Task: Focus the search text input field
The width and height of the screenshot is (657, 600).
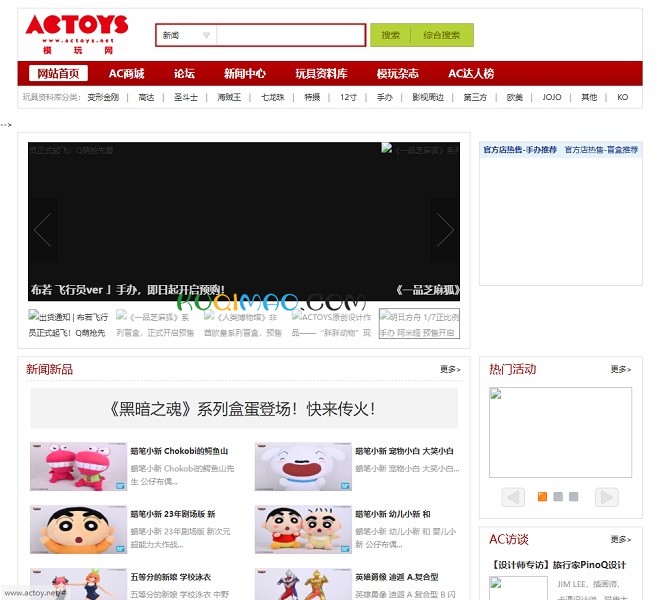Action: [290, 35]
